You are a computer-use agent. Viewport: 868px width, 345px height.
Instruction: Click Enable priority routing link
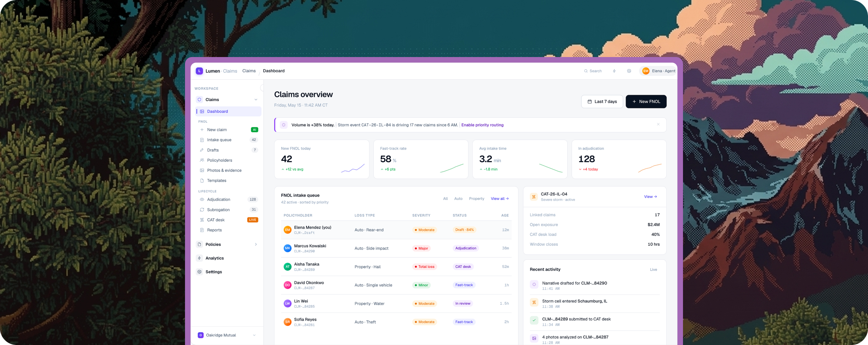point(482,125)
